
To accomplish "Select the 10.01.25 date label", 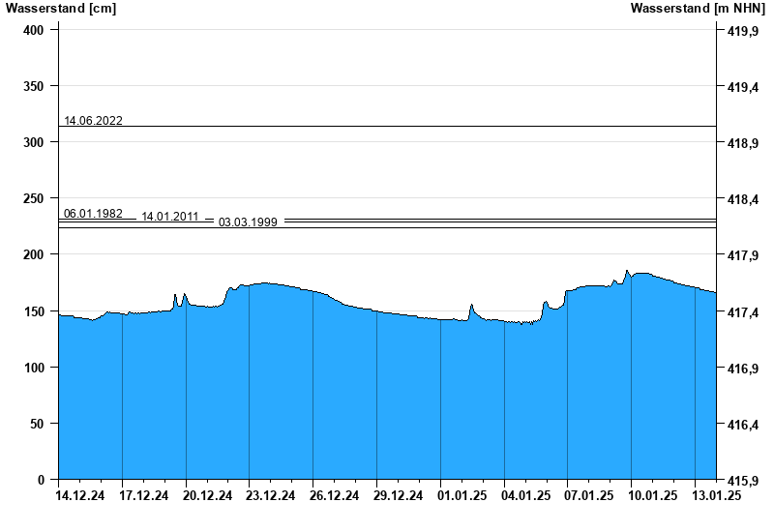I will [653, 496].
